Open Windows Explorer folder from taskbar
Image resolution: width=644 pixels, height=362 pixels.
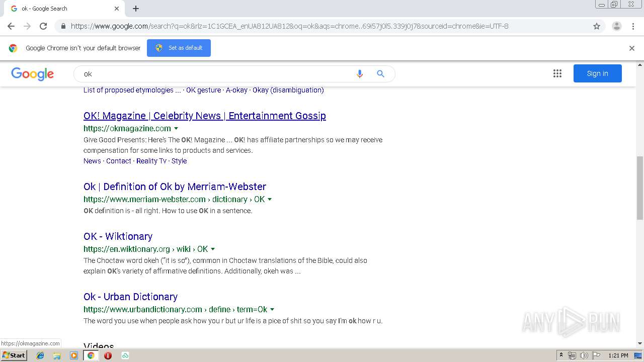pyautogui.click(x=57, y=355)
